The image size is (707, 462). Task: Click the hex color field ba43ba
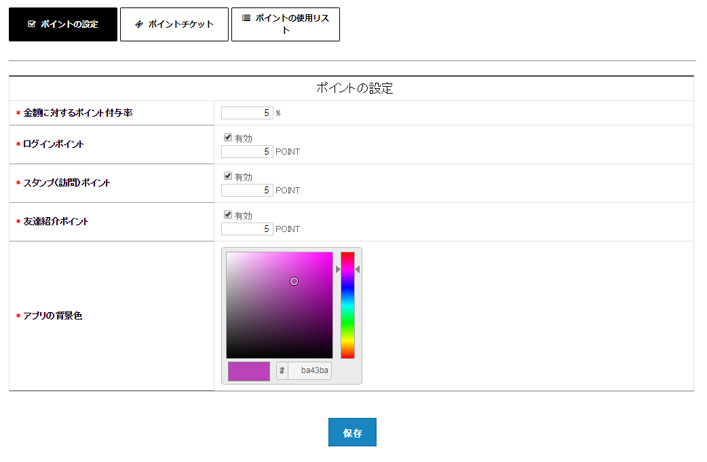pos(310,371)
